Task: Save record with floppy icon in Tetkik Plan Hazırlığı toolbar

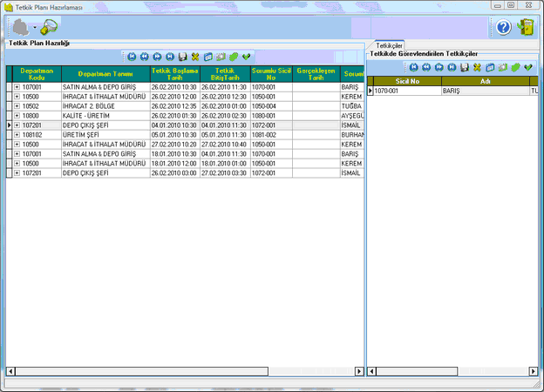Action: point(182,57)
